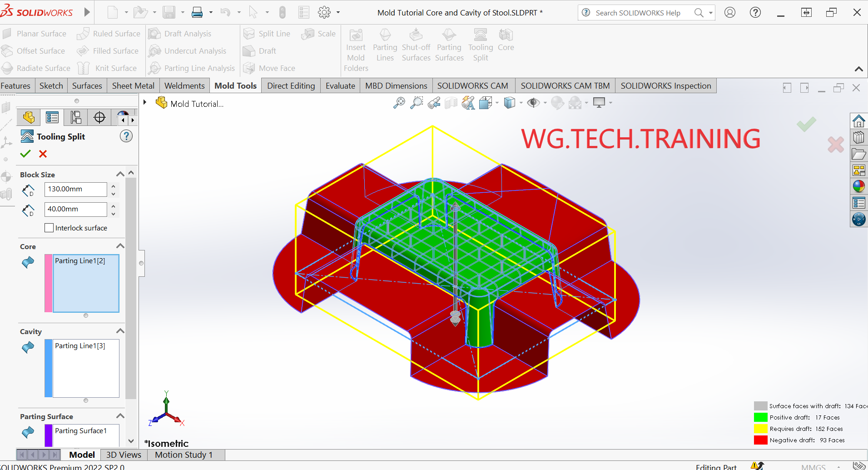Click the first block size 130.00mm field

point(75,189)
